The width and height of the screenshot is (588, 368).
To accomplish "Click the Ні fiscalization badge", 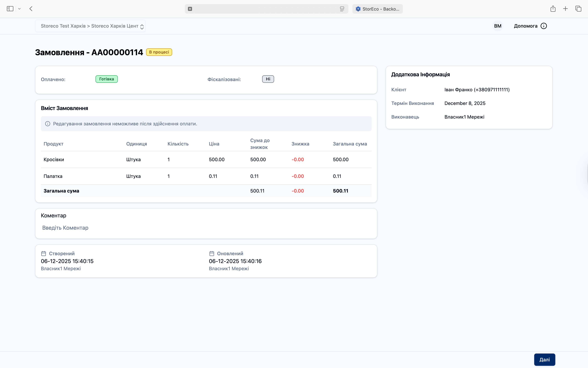I will pos(268,79).
